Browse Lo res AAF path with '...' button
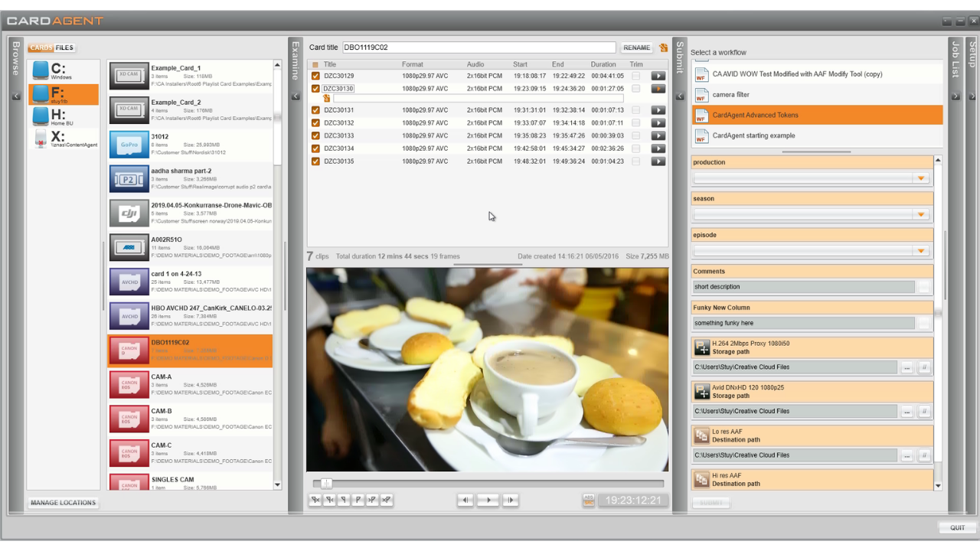The image size is (980, 551). 907,455
